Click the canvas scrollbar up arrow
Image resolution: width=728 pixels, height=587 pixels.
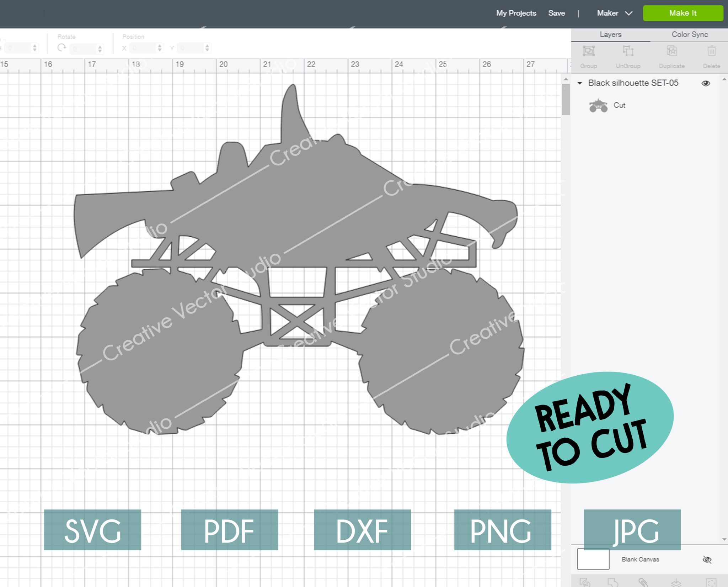pos(566,79)
